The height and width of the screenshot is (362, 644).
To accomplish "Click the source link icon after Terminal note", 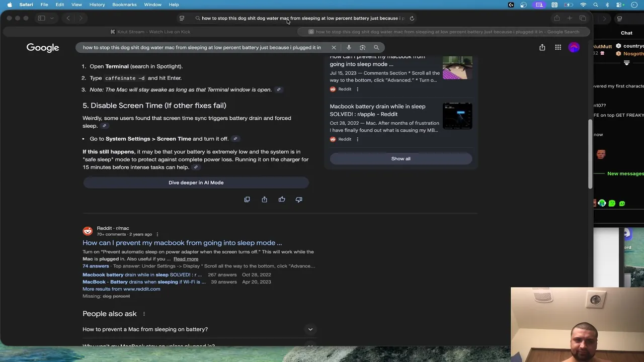I will 278,89.
